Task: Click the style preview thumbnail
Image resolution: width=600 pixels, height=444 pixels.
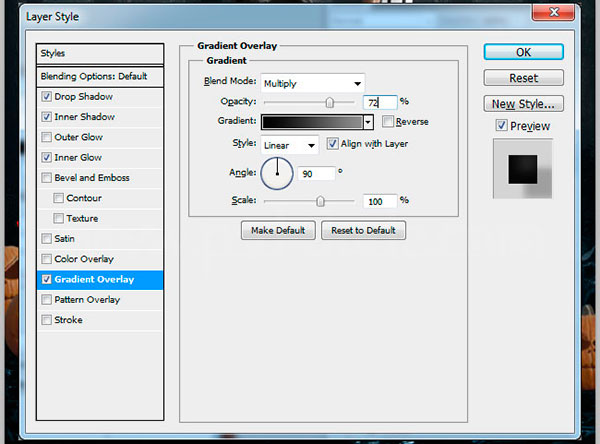Action: [x=523, y=169]
